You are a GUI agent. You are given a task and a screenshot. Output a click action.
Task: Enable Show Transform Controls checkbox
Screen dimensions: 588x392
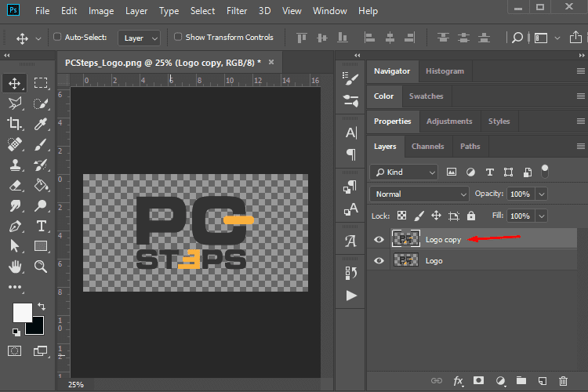point(178,37)
